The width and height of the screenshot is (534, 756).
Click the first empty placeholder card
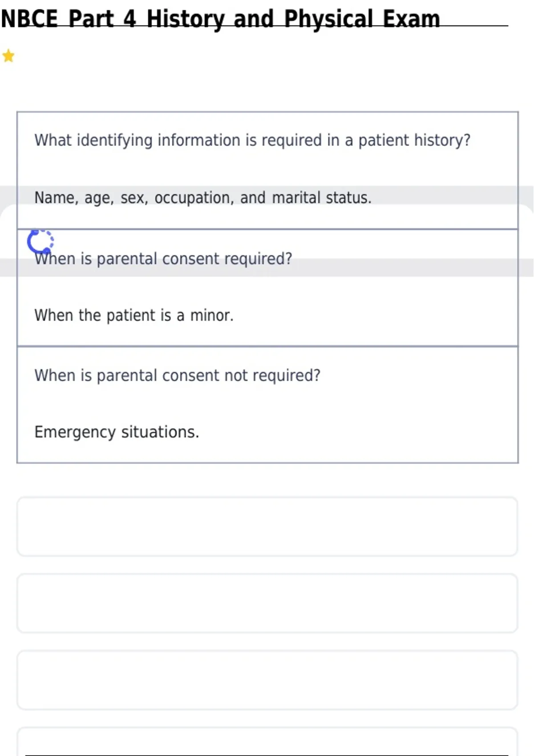[267, 527]
